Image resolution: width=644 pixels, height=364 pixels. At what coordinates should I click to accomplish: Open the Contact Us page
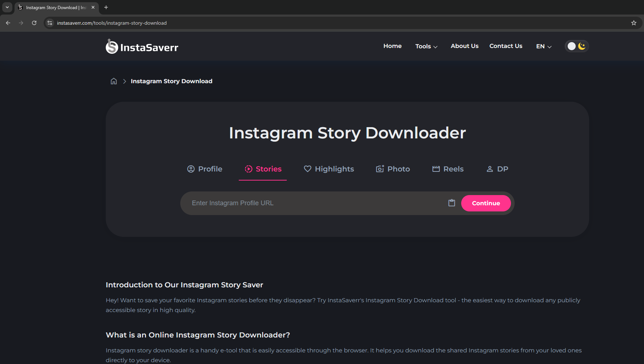pyautogui.click(x=506, y=46)
